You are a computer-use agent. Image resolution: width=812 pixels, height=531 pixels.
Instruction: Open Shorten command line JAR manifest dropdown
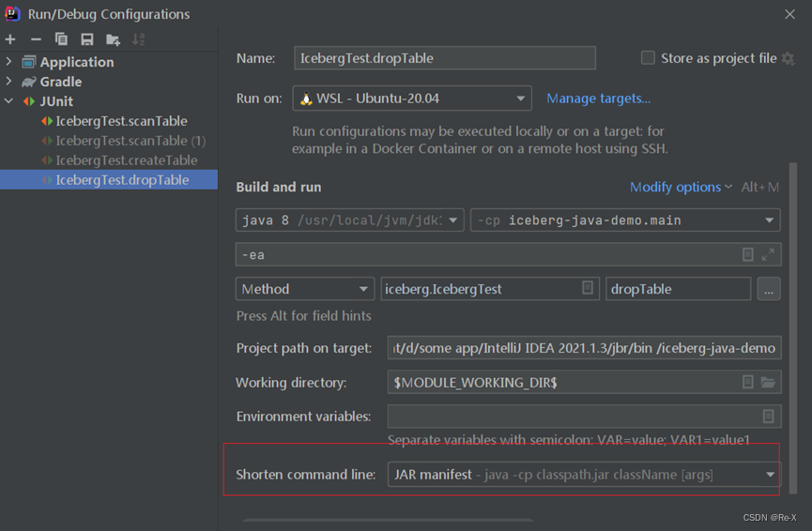click(584, 474)
